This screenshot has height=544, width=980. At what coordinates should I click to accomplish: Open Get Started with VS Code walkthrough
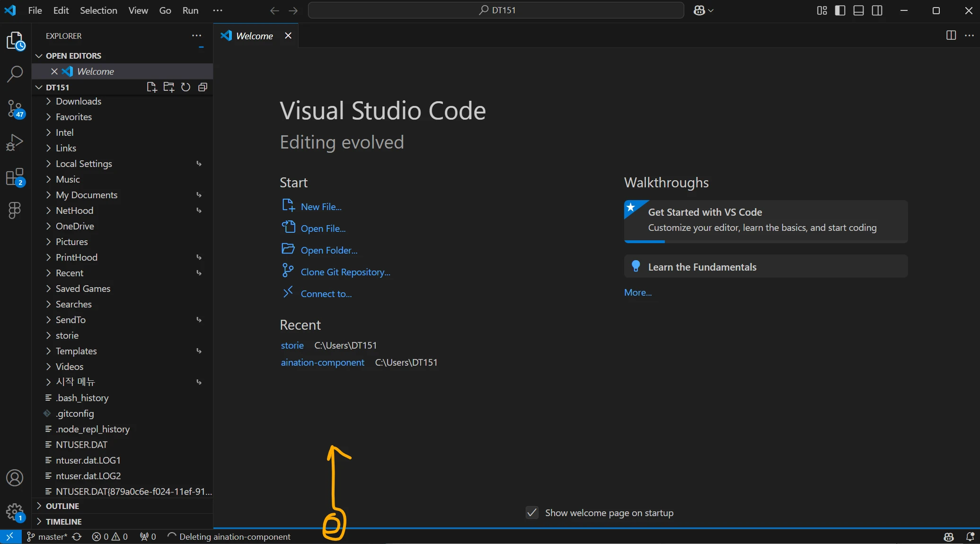pyautogui.click(x=766, y=221)
